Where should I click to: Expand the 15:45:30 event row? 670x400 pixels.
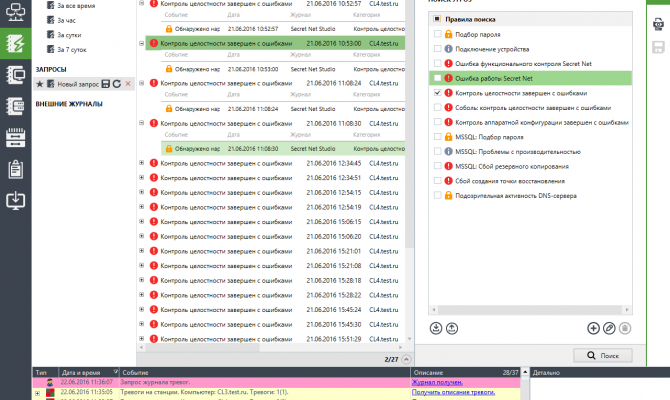click(141, 324)
